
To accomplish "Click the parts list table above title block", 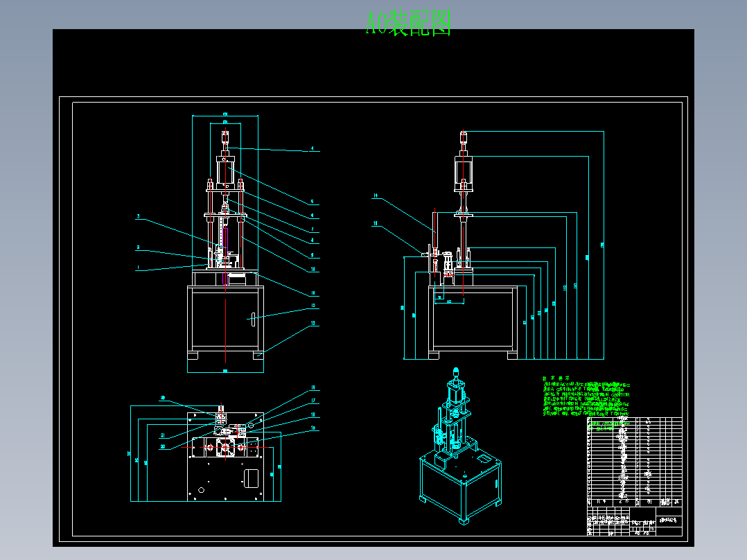I will [635, 462].
